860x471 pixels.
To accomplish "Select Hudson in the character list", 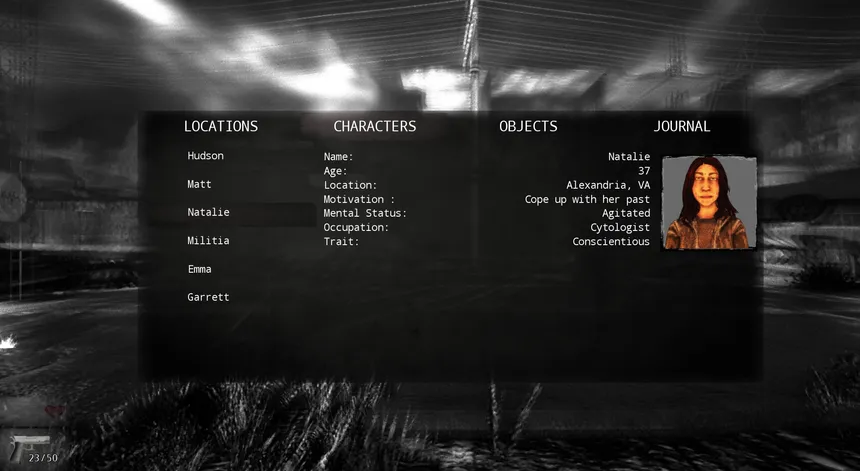I will [x=206, y=156].
